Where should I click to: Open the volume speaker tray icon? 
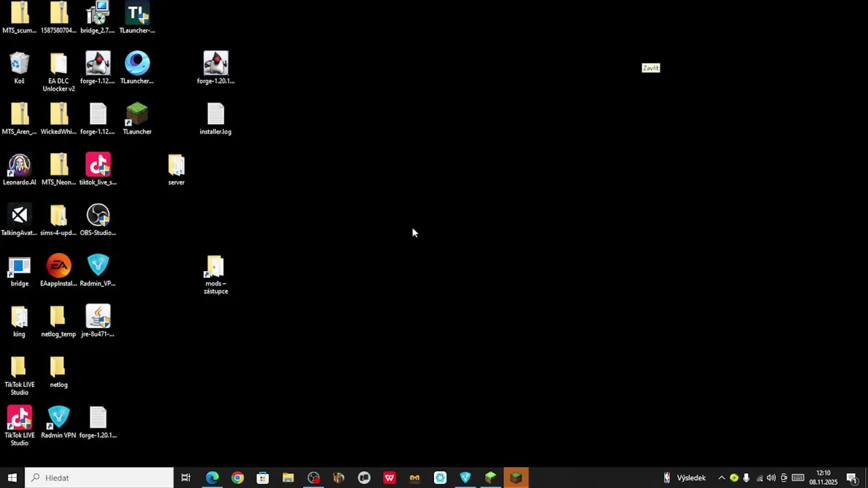click(x=771, y=478)
